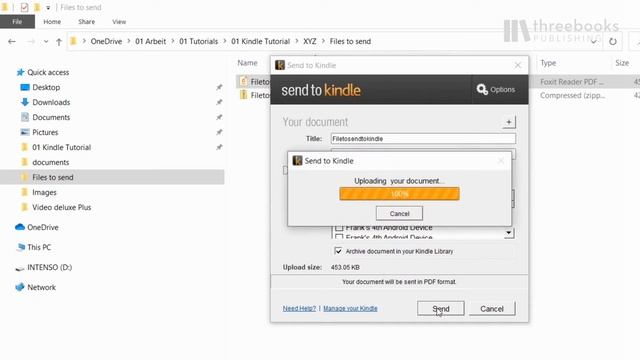Open the quick access toolbar dropdown arrow

(48, 7)
